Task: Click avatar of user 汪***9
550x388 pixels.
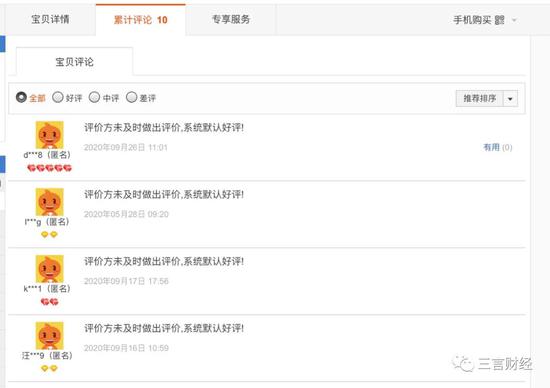Action: click(x=49, y=336)
